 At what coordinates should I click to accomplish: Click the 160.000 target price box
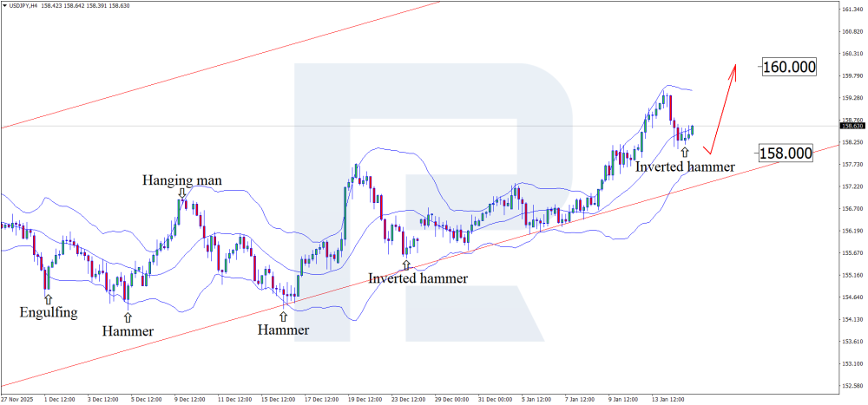click(789, 67)
